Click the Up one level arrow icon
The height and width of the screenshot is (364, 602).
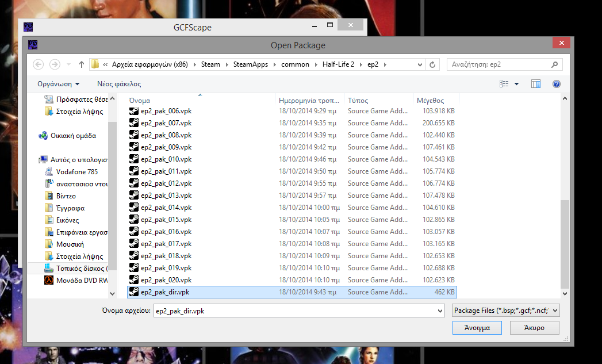click(82, 64)
